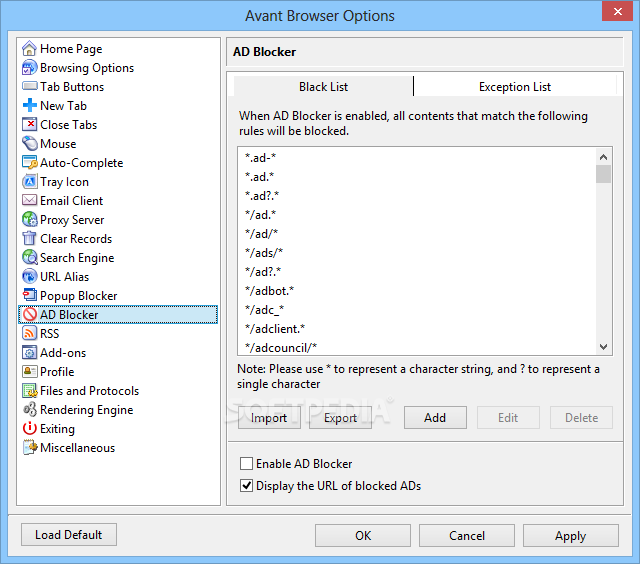Click the Import button

(269, 417)
